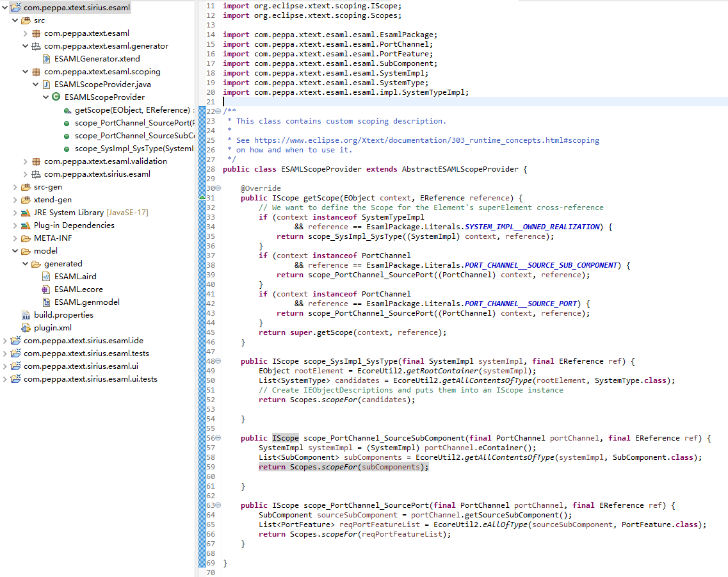The width and height of the screenshot is (728, 577).
Task: Click line number 59 in the gutter
Action: click(210, 467)
